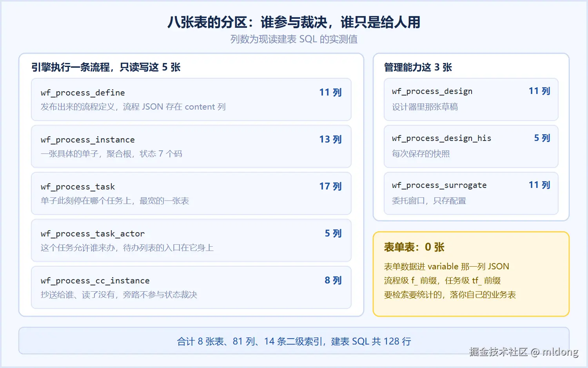
Task: Click the line 表单数据进 variable 那一列 JSON
Action: pos(446,267)
